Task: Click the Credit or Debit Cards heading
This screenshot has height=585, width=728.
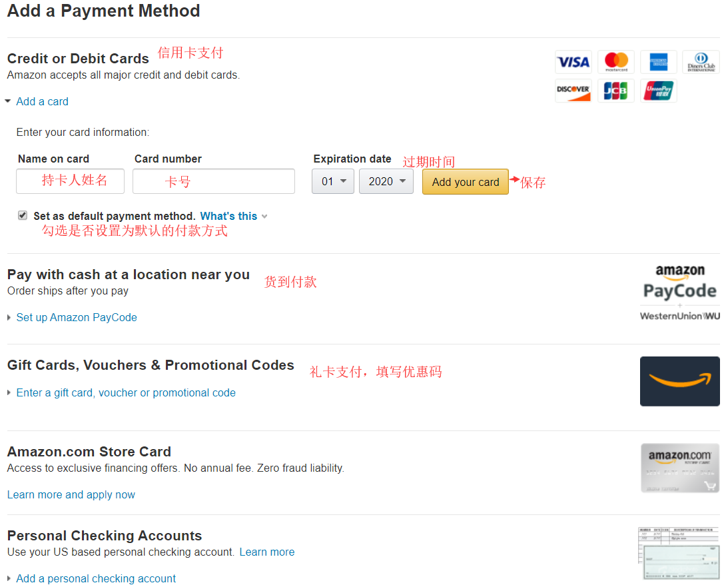Action: 78,59
